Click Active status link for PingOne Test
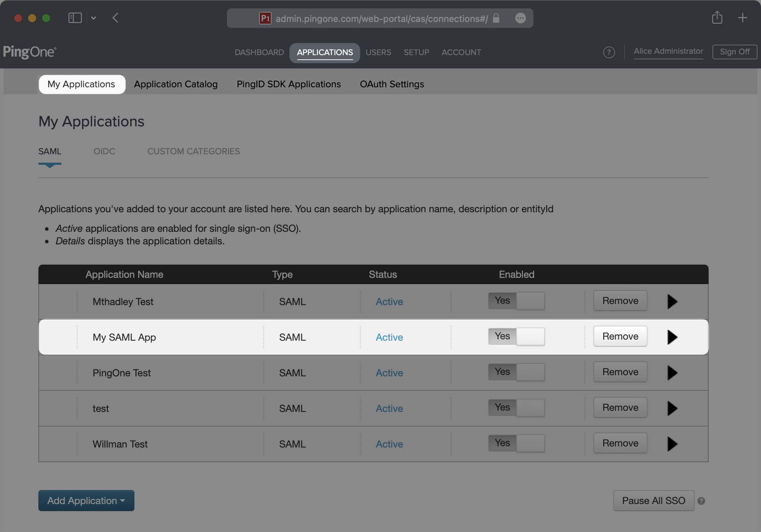Screen dimensions: 761x532 coord(389,373)
